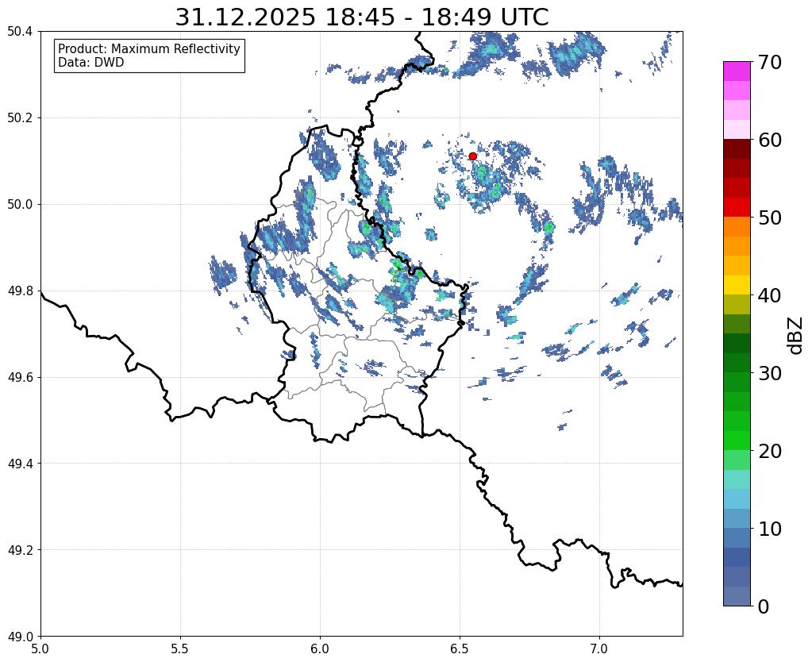Click the red station marker dot
The height and width of the screenshot is (662, 812).
click(x=473, y=156)
